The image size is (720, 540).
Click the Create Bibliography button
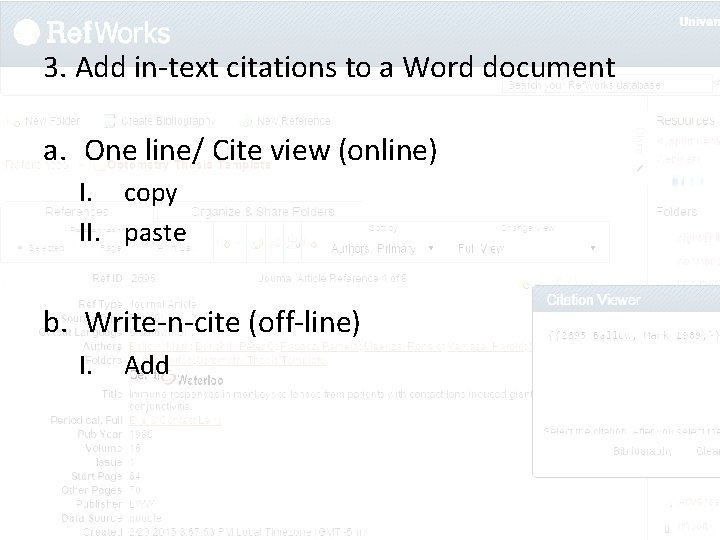[159, 121]
